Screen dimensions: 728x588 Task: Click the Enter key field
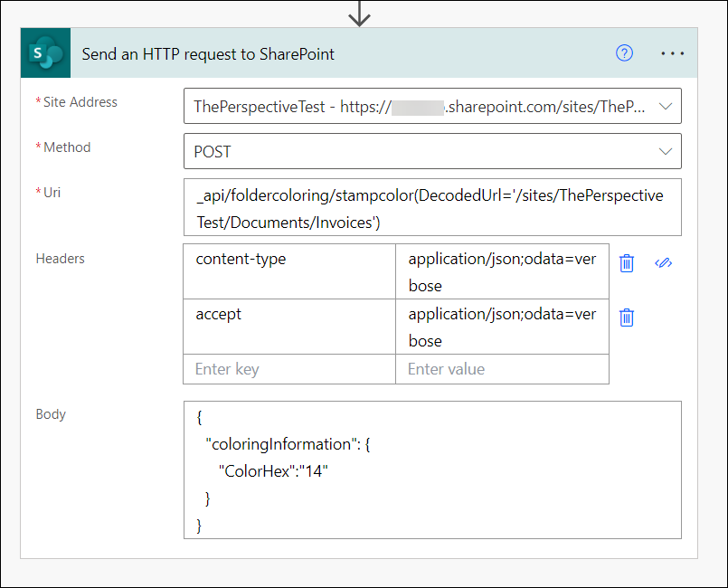coord(289,369)
